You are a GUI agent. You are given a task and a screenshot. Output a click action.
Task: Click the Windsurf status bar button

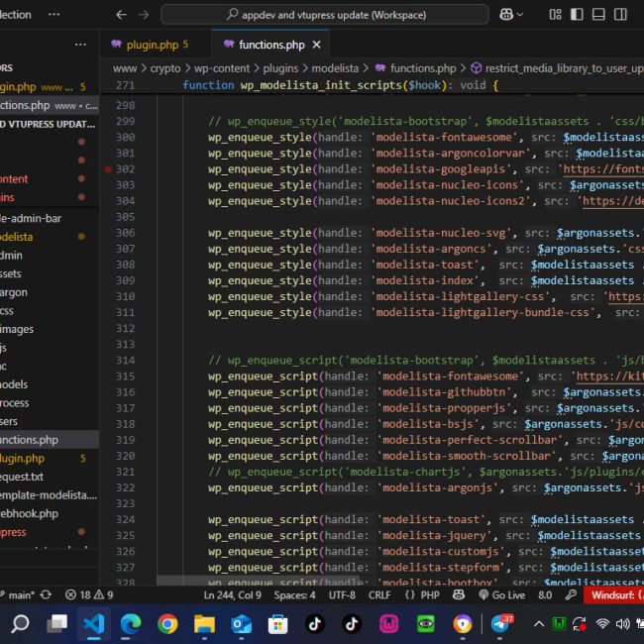click(x=614, y=594)
